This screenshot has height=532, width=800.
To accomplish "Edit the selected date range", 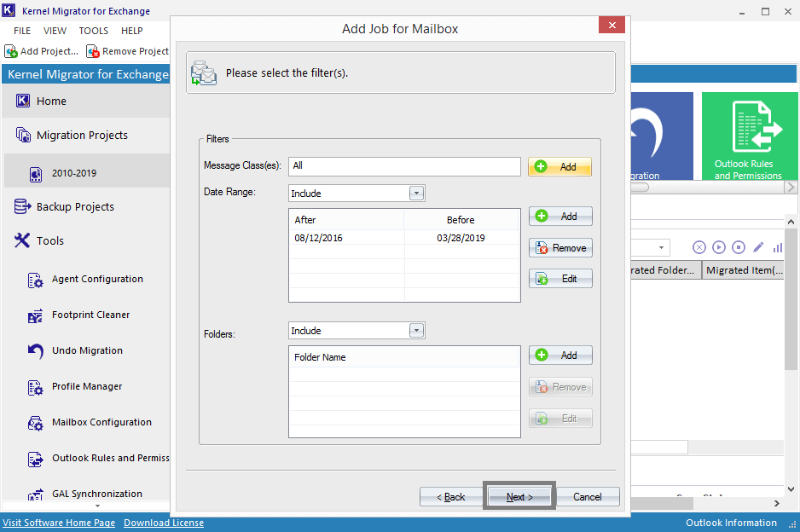I will point(560,279).
